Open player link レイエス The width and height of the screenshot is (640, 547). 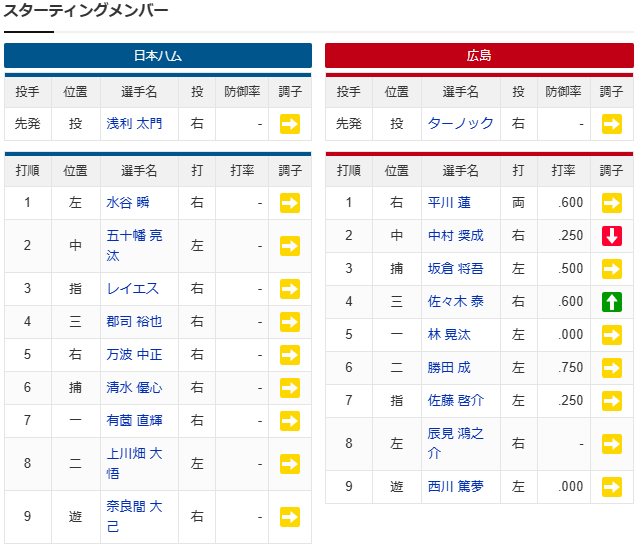[x=133, y=289]
